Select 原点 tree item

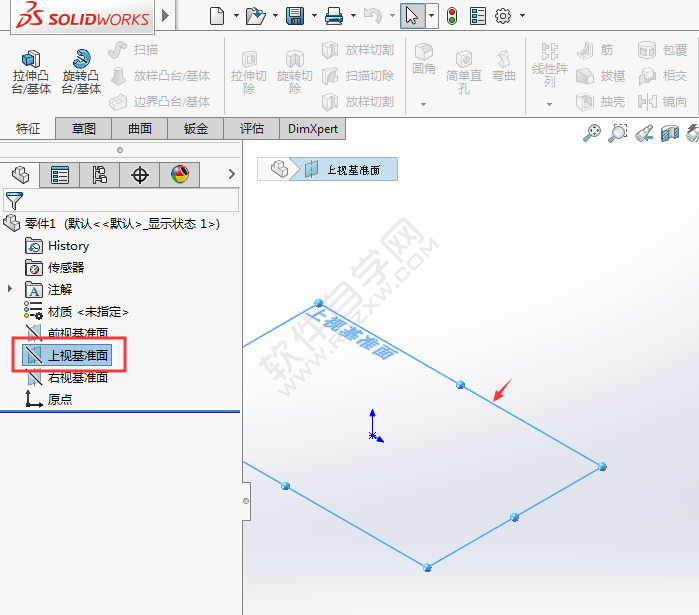coord(49,399)
